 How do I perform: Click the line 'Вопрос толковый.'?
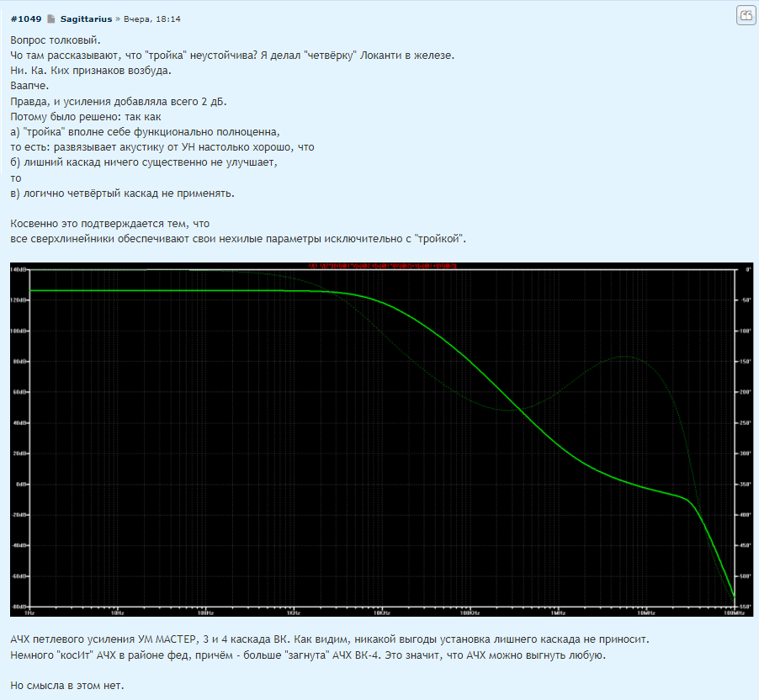(x=56, y=40)
